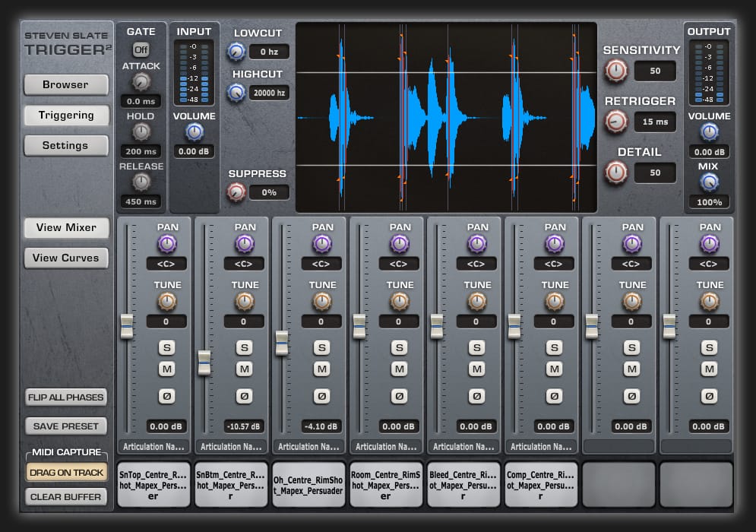The image size is (756, 532).
Task: Click the Suppress knob
Action: pos(236,192)
